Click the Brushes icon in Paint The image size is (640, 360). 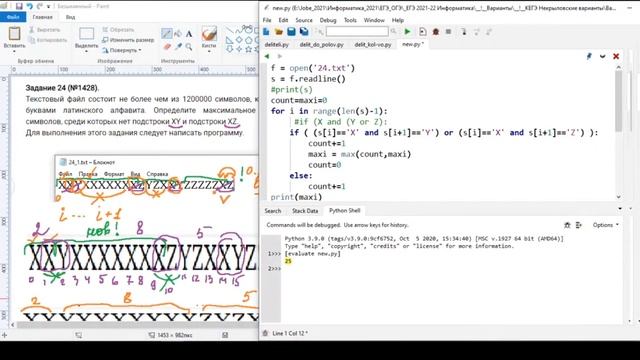[209, 33]
